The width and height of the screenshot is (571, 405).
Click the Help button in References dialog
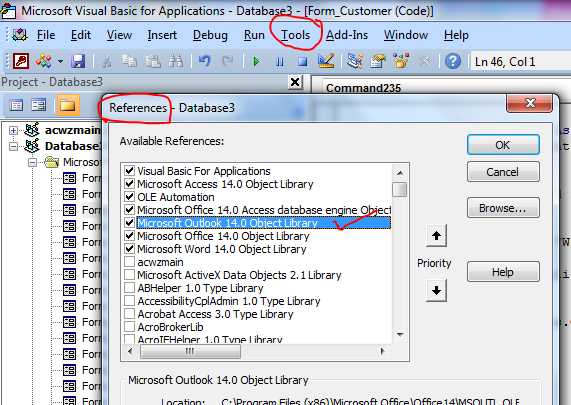[x=503, y=272]
